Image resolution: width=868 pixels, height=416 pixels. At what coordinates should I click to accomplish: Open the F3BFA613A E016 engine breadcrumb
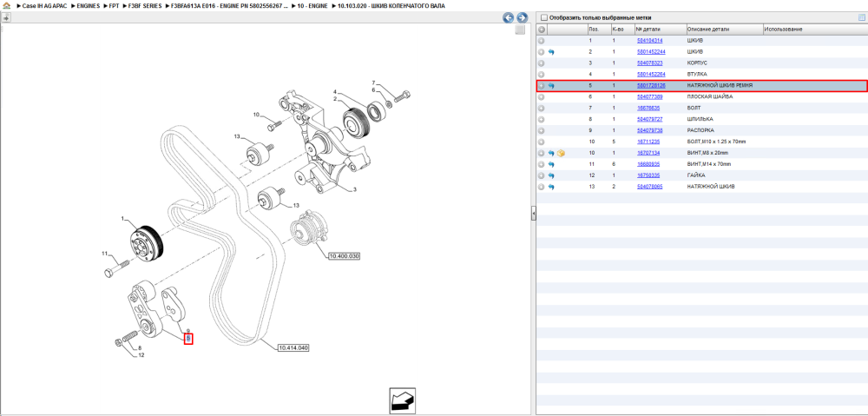(x=230, y=5)
